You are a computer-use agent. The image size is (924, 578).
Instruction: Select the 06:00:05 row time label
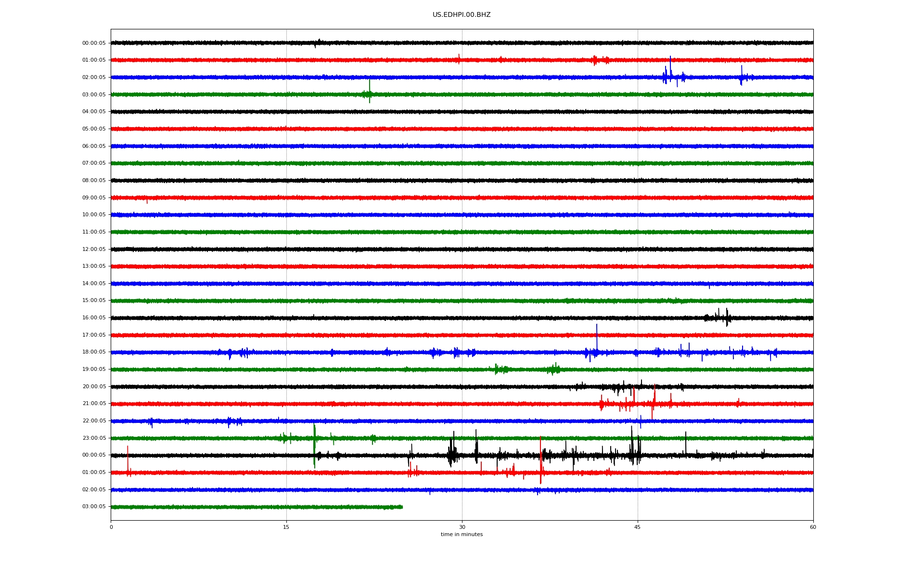coord(94,146)
